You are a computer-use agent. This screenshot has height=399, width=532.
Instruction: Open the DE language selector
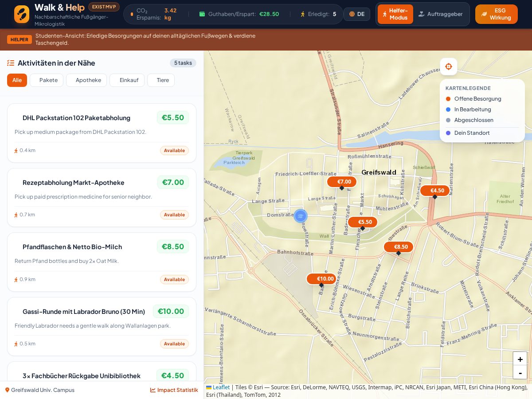[357, 14]
